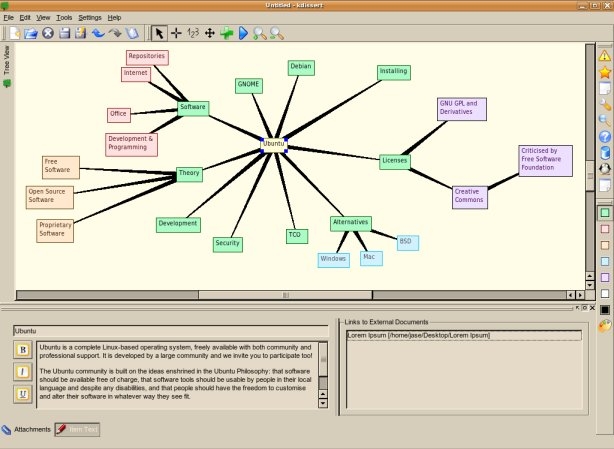The height and width of the screenshot is (449, 614).
Task: Pick the purple color swatch
Action: (605, 277)
